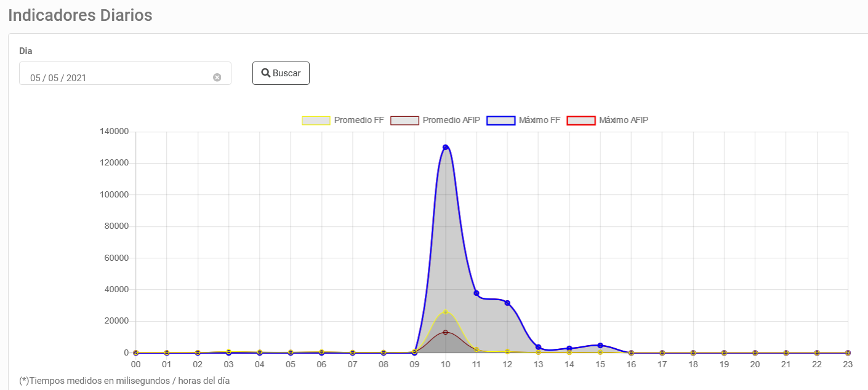Click the Buscar search button
This screenshot has width=868, height=390.
coord(281,73)
